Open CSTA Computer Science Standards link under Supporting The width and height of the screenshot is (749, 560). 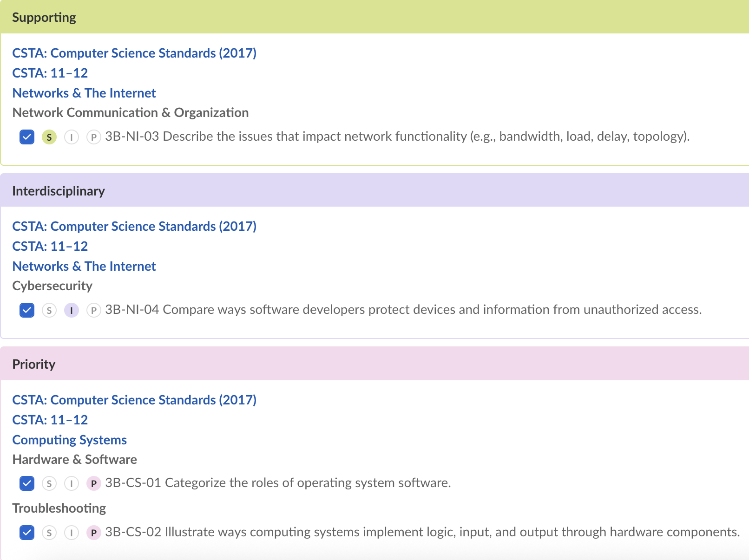coord(134,53)
